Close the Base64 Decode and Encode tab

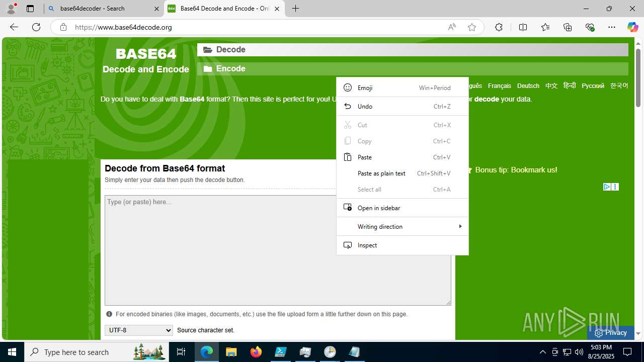[x=277, y=9]
